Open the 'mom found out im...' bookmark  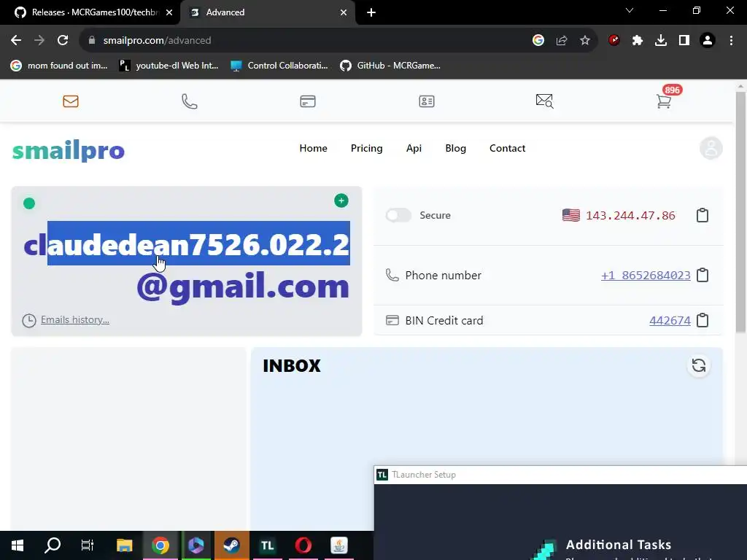pos(59,66)
